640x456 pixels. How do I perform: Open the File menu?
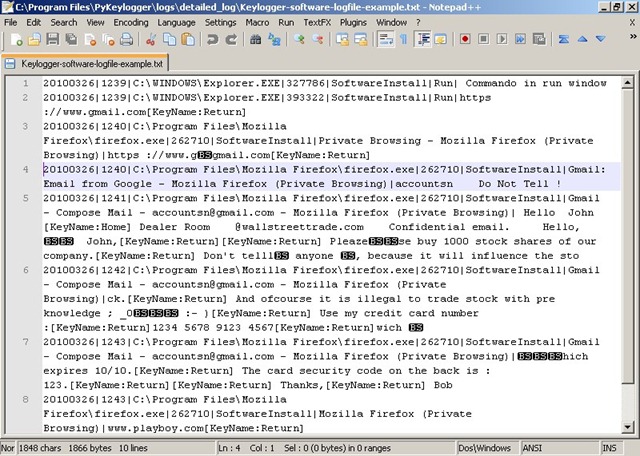(10, 22)
